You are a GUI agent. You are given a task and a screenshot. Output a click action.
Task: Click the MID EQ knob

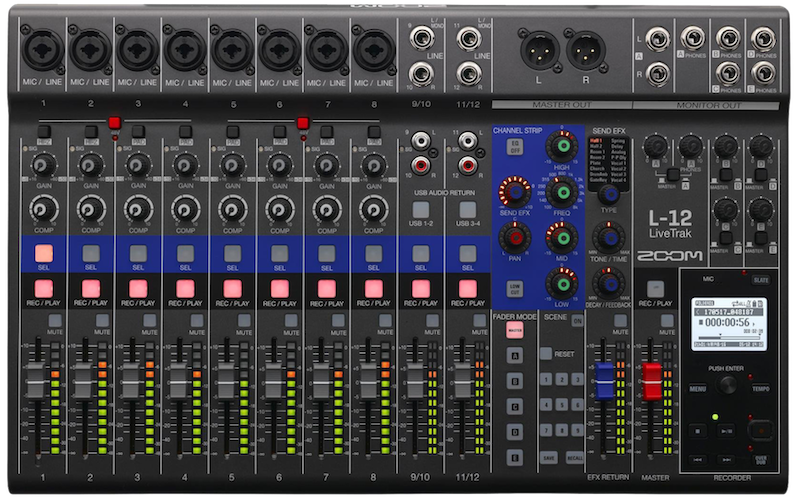coord(562,238)
